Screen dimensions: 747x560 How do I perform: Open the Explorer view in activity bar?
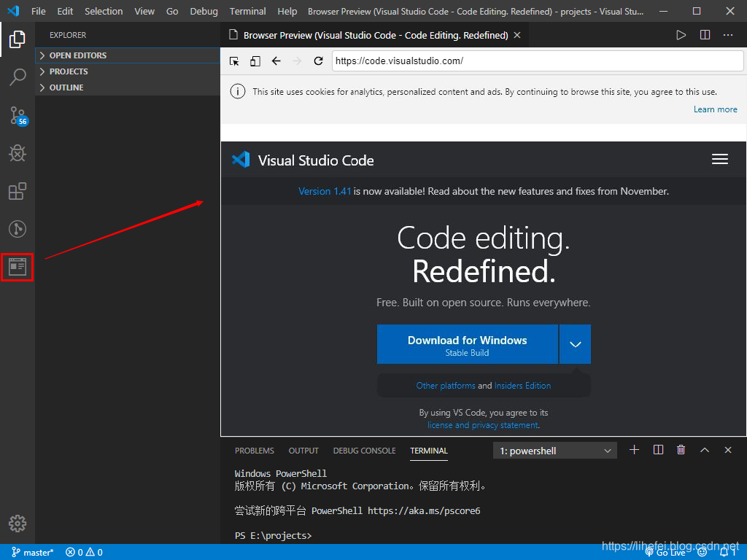(18, 39)
